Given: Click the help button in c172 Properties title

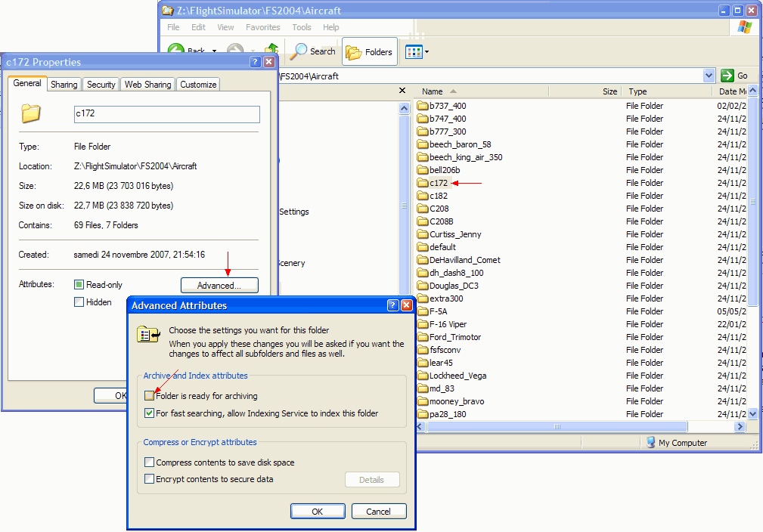Looking at the screenshot, I should 256,62.
